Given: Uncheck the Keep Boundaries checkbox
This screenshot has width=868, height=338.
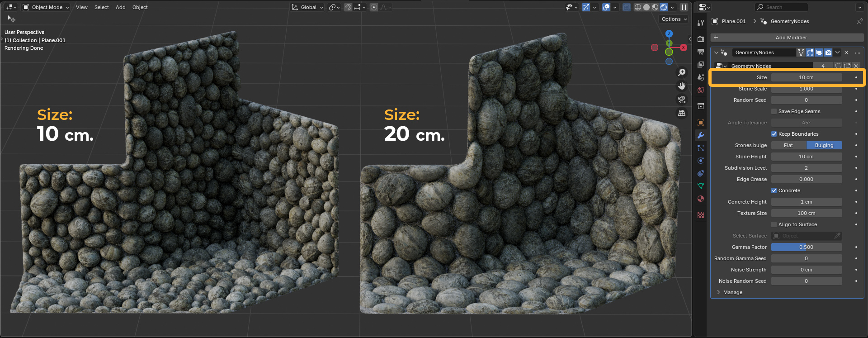Looking at the screenshot, I should 774,134.
